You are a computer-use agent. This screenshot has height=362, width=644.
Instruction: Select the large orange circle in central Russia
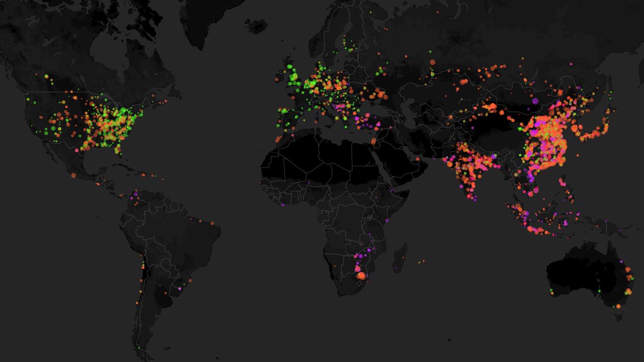(x=432, y=62)
